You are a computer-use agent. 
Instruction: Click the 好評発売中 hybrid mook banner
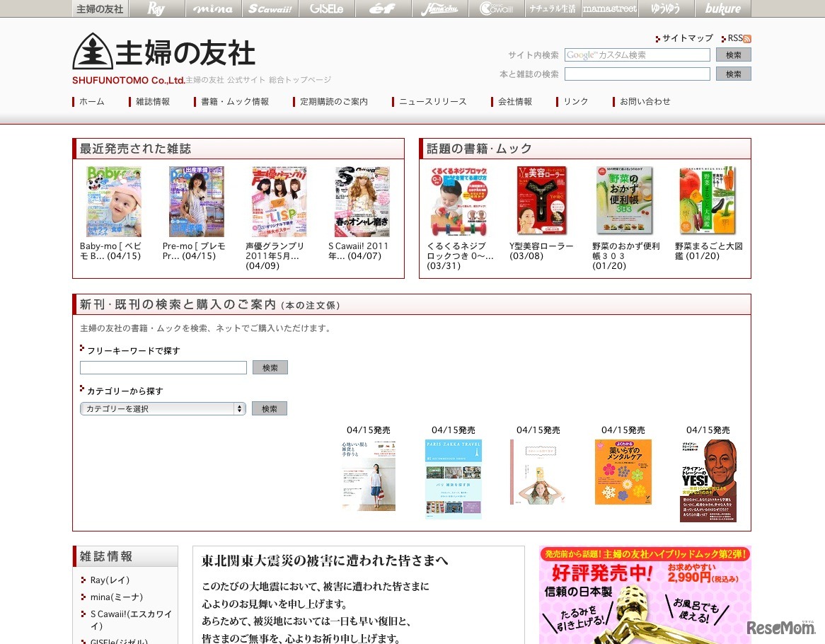coord(645,594)
